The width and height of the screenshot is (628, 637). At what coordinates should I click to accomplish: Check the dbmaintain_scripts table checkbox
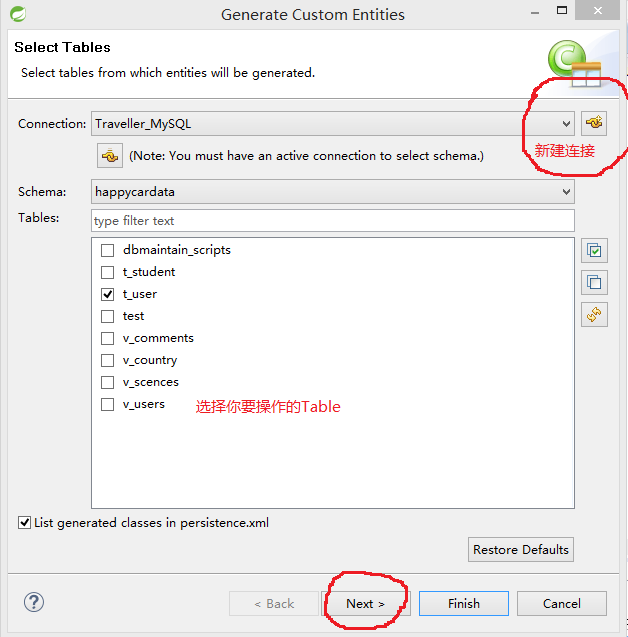[x=107, y=250]
